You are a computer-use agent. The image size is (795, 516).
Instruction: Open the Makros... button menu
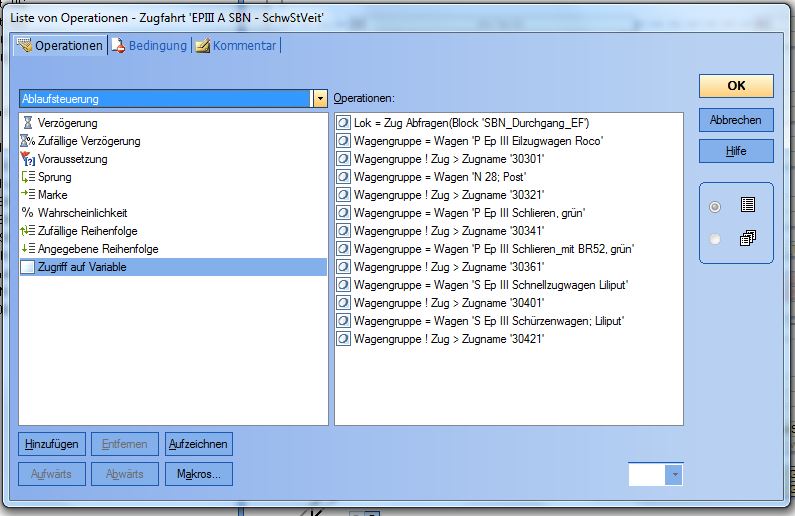[x=199, y=474]
